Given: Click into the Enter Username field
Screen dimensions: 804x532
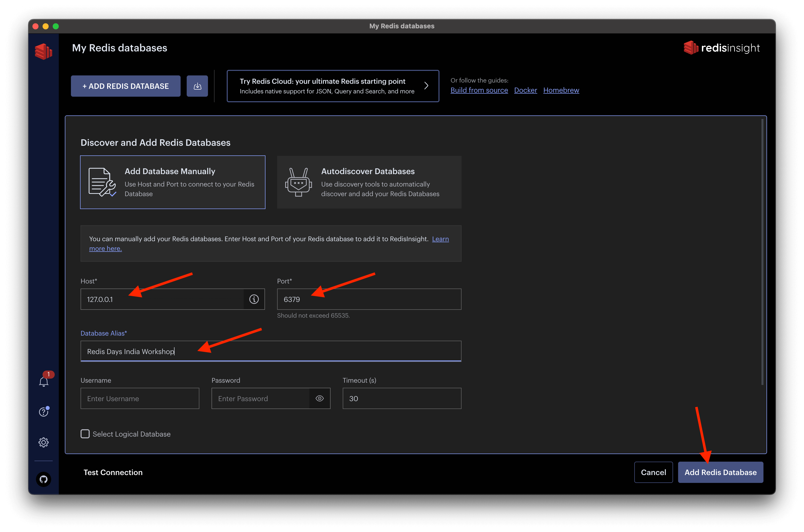Looking at the screenshot, I should (x=140, y=398).
